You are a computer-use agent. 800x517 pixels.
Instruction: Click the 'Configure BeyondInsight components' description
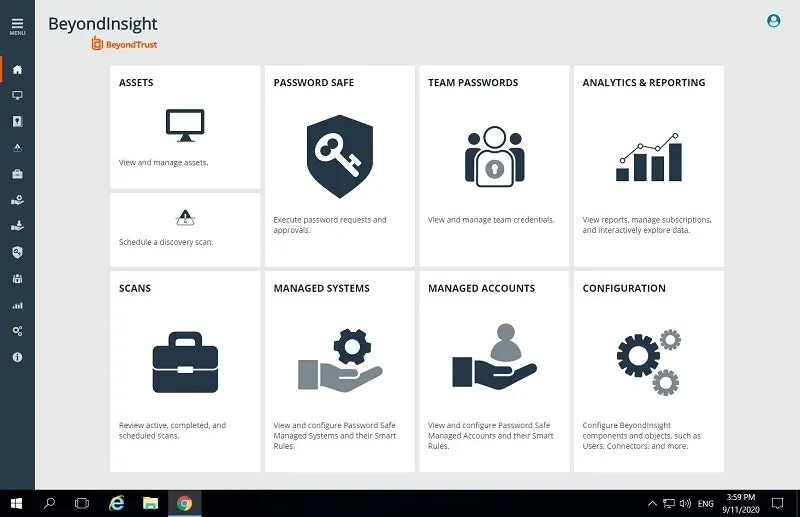click(x=642, y=435)
